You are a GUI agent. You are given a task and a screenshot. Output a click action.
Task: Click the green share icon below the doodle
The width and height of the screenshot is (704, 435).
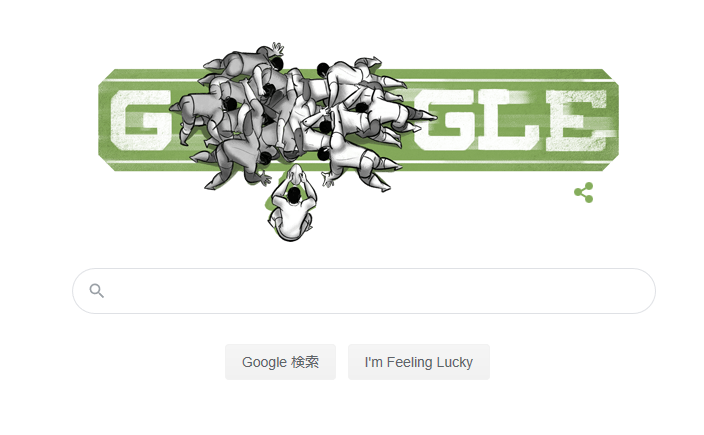coord(584,193)
